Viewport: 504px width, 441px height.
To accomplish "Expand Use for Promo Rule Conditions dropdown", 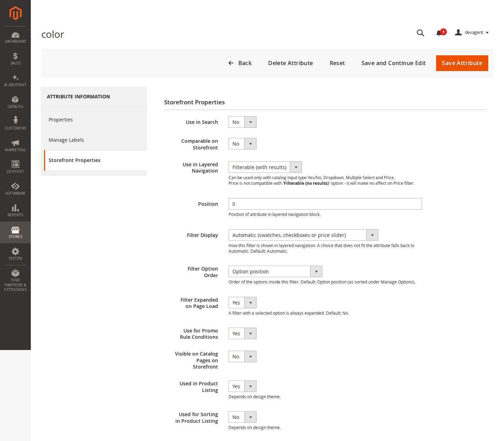I will pos(243,334).
